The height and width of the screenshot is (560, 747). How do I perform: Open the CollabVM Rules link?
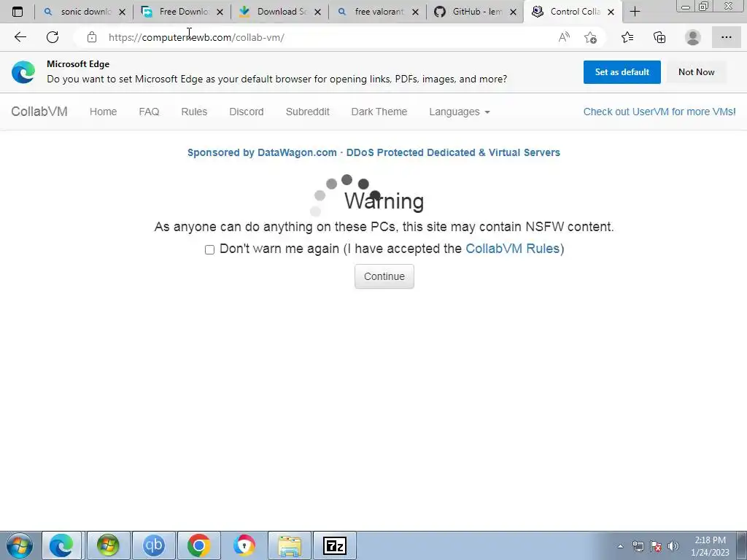tap(512, 249)
